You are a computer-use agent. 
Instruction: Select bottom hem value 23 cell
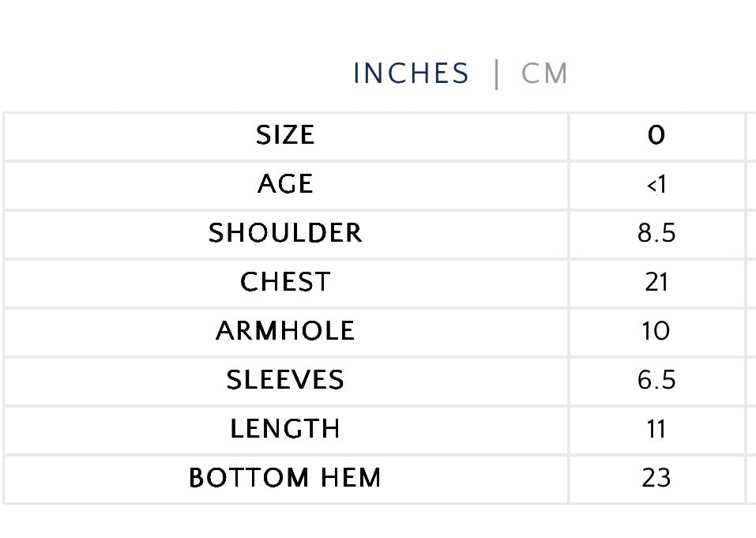tap(656, 478)
